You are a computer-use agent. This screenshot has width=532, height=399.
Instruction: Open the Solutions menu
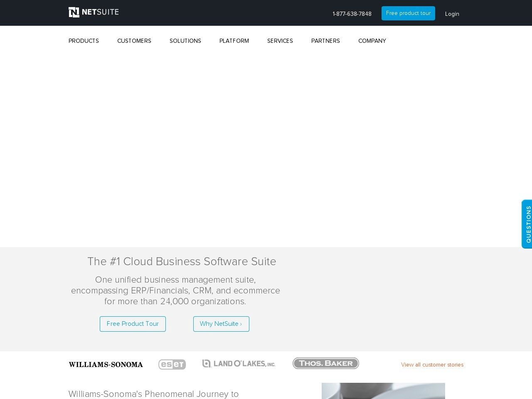tap(185, 41)
